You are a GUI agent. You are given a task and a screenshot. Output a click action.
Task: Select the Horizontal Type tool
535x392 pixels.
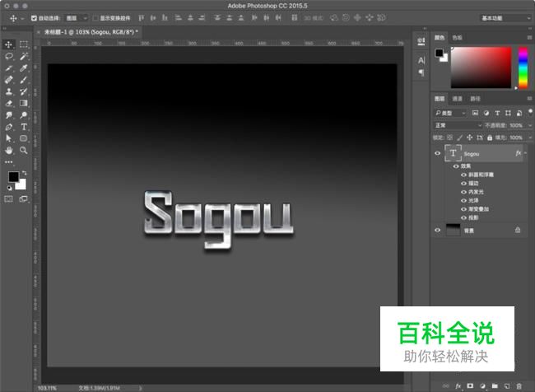point(24,128)
